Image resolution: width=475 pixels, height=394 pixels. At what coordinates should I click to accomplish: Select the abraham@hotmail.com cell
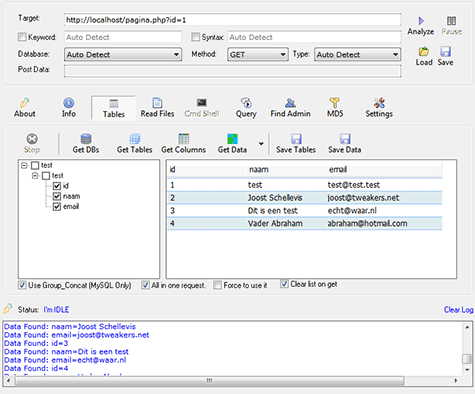point(367,224)
